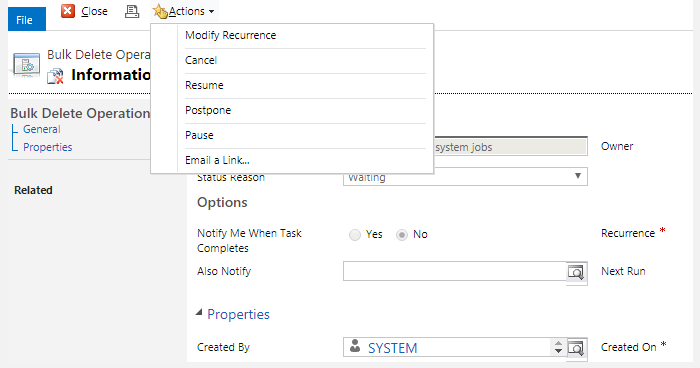The height and width of the screenshot is (368, 700).
Task: Select Yes for Notify Me When Task Completes
Action: coord(355,235)
